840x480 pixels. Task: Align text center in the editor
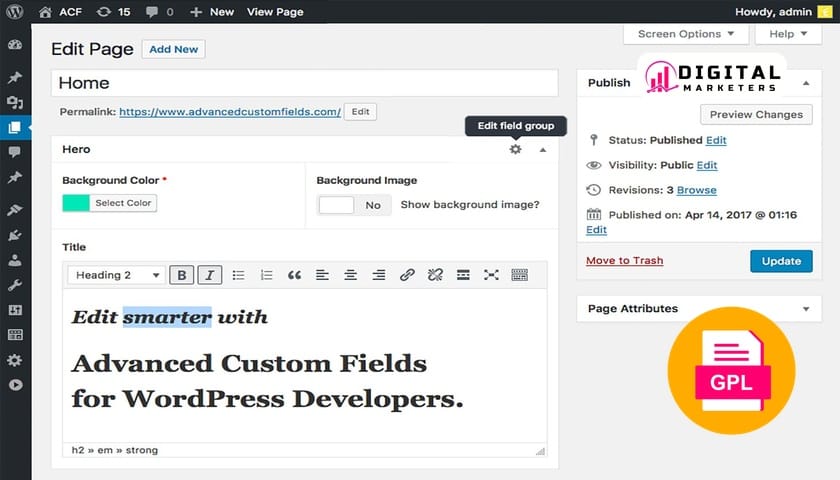coord(350,275)
